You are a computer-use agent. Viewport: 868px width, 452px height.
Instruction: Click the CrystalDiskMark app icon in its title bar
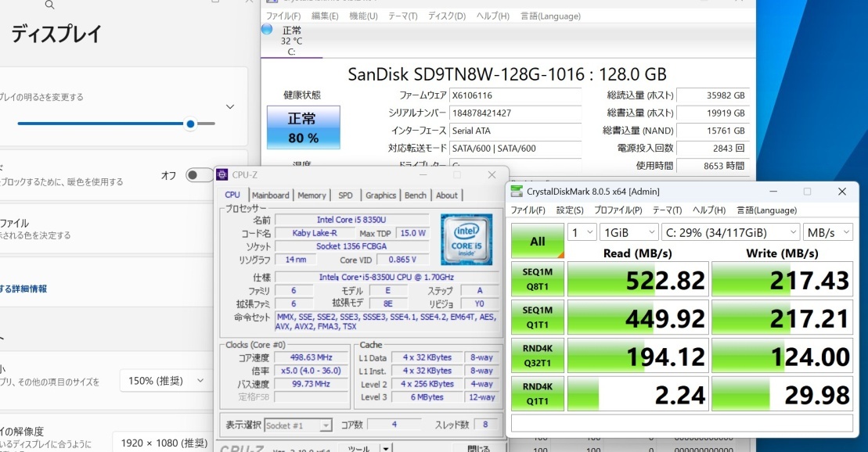tap(517, 192)
